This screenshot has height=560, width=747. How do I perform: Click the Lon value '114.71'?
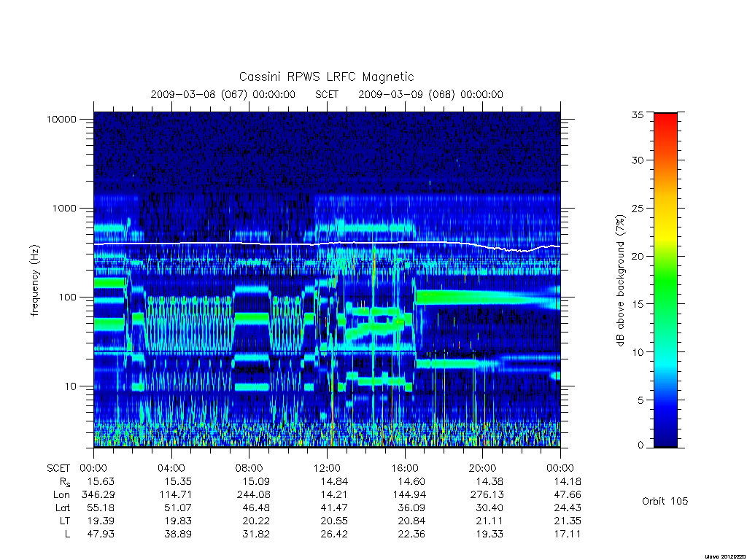(176, 495)
